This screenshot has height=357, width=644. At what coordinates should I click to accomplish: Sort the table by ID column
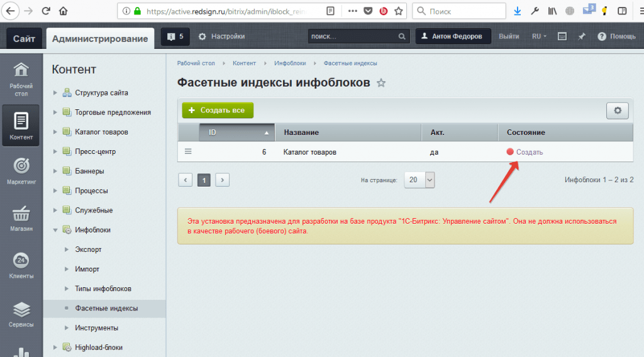pyautogui.click(x=237, y=133)
